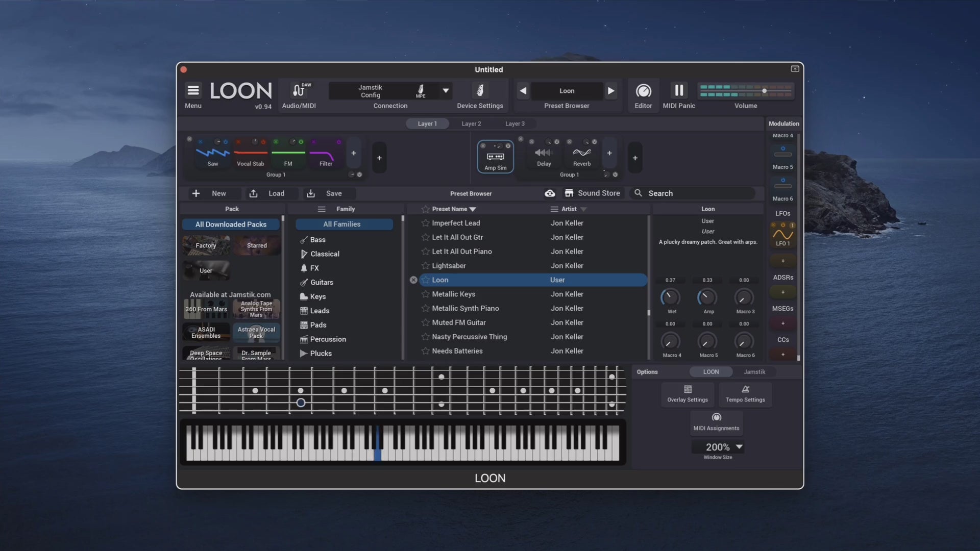Open the hamburger Menu icon

(193, 91)
